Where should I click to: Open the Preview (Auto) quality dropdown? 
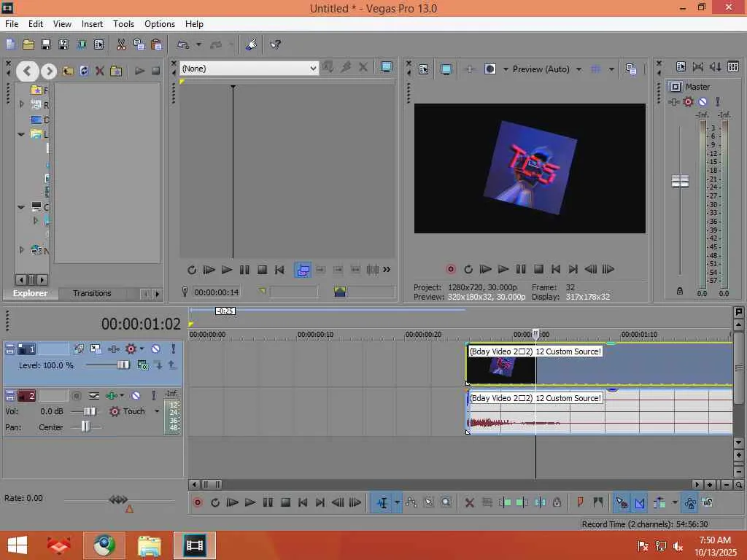click(578, 69)
